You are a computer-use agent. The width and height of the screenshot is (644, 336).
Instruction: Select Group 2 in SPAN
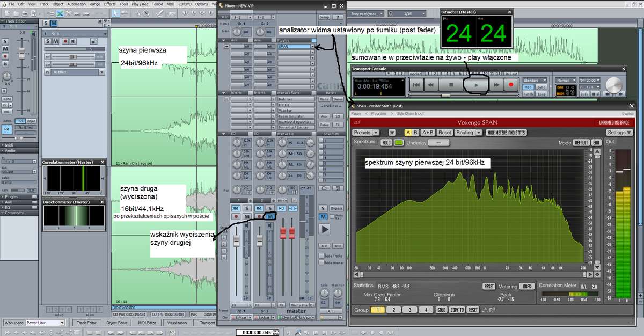click(x=394, y=310)
